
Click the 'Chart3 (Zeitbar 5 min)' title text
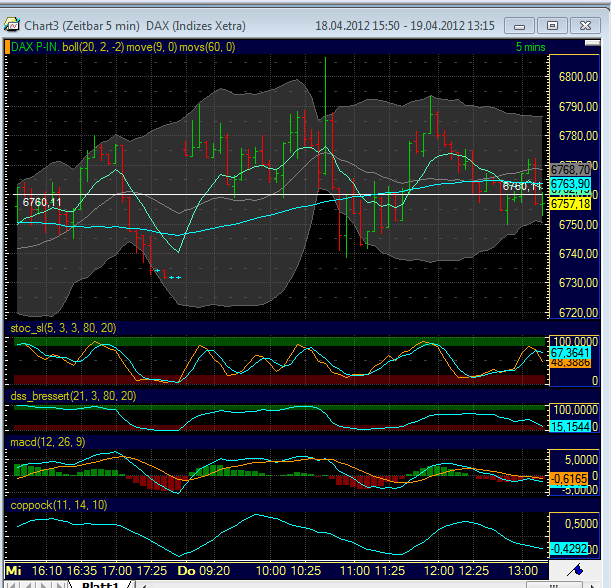[82, 26]
